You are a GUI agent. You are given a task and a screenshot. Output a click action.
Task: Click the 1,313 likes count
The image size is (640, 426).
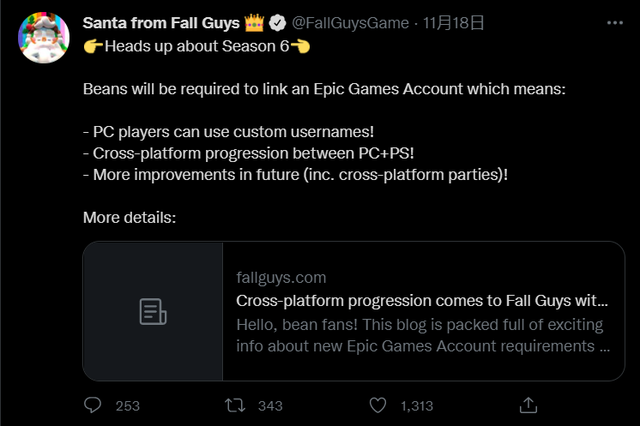pos(417,406)
